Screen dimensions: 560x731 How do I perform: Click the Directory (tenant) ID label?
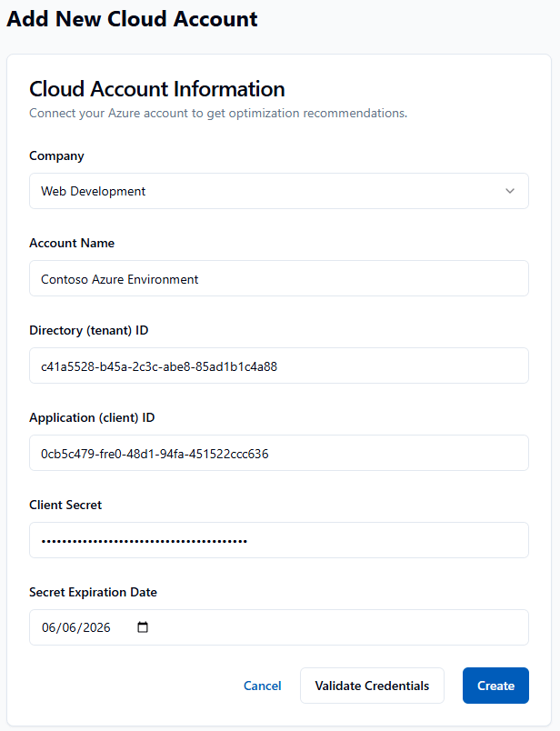[x=88, y=330]
